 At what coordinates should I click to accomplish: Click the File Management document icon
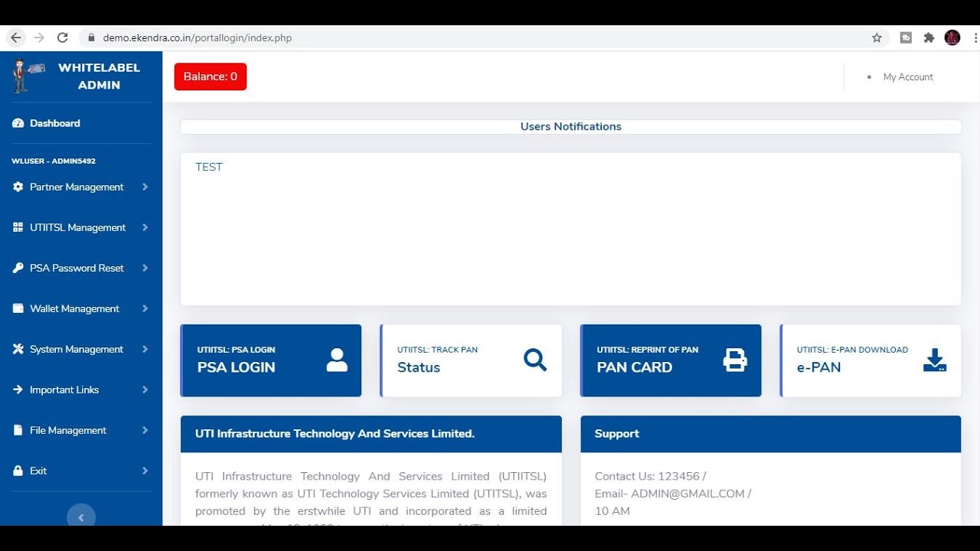point(18,430)
